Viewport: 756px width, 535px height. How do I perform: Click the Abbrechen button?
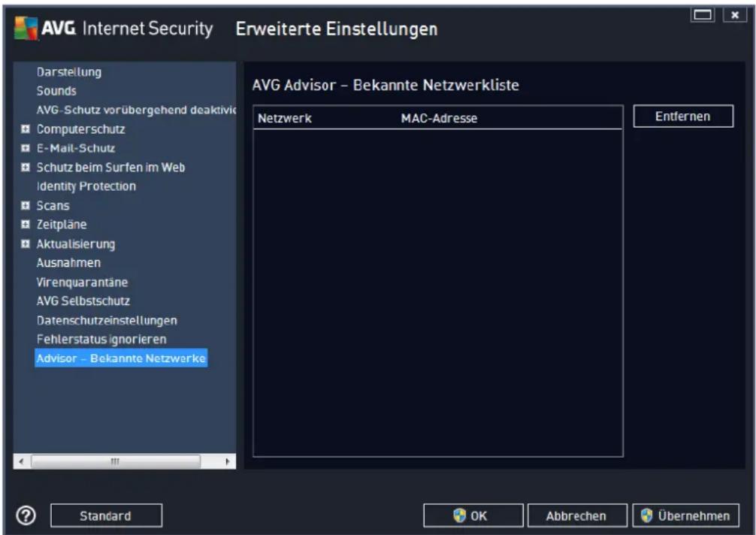click(577, 515)
